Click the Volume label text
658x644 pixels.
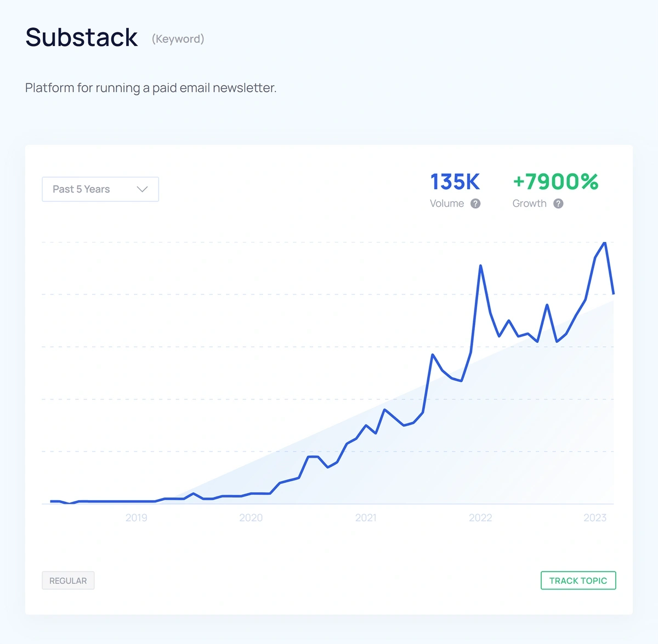coord(447,204)
